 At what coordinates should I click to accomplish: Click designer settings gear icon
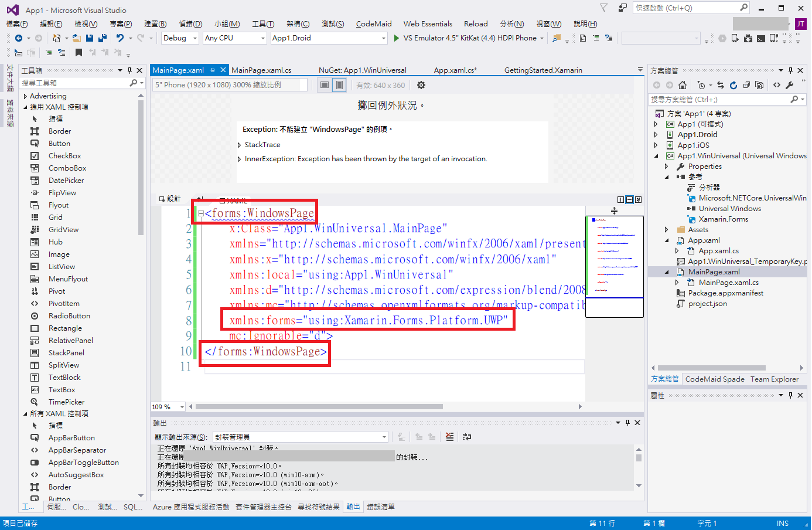(421, 85)
